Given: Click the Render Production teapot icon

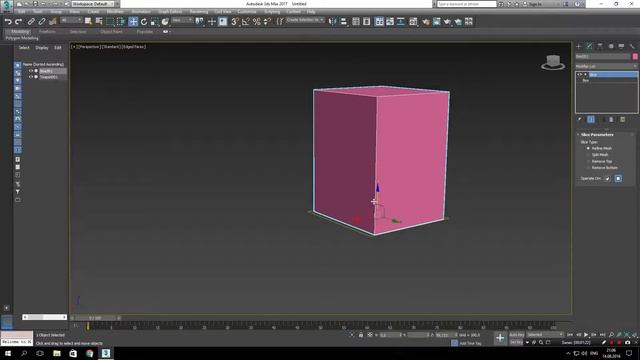Looking at the screenshot, I should (x=447, y=22).
